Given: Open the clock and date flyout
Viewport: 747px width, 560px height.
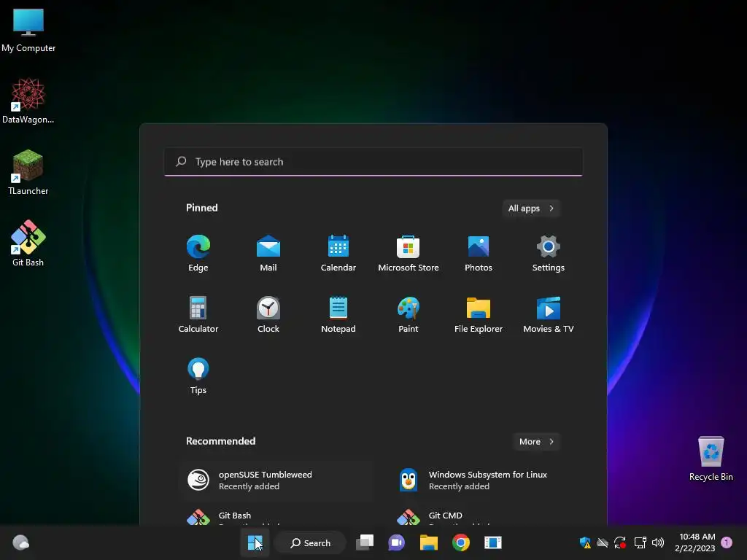Looking at the screenshot, I should pyautogui.click(x=695, y=542).
